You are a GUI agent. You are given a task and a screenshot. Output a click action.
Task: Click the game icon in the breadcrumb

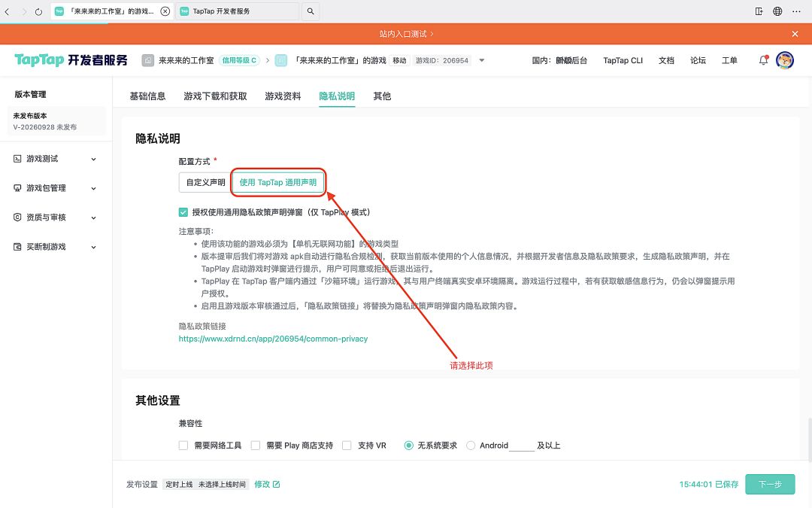click(x=281, y=61)
